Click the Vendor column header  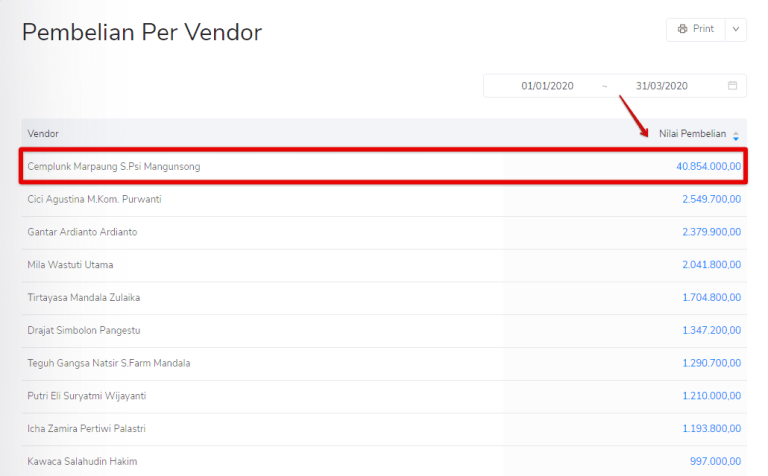[43, 134]
